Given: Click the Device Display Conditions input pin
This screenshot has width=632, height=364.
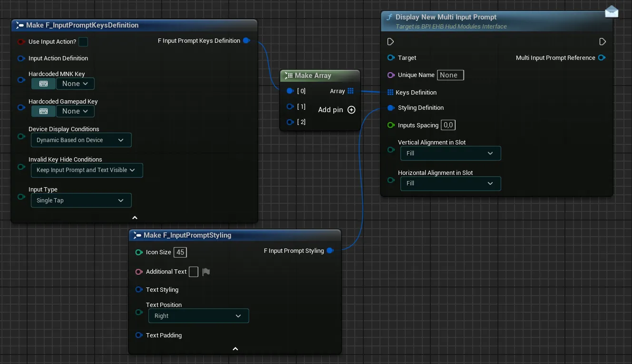Looking at the screenshot, I should point(21,136).
